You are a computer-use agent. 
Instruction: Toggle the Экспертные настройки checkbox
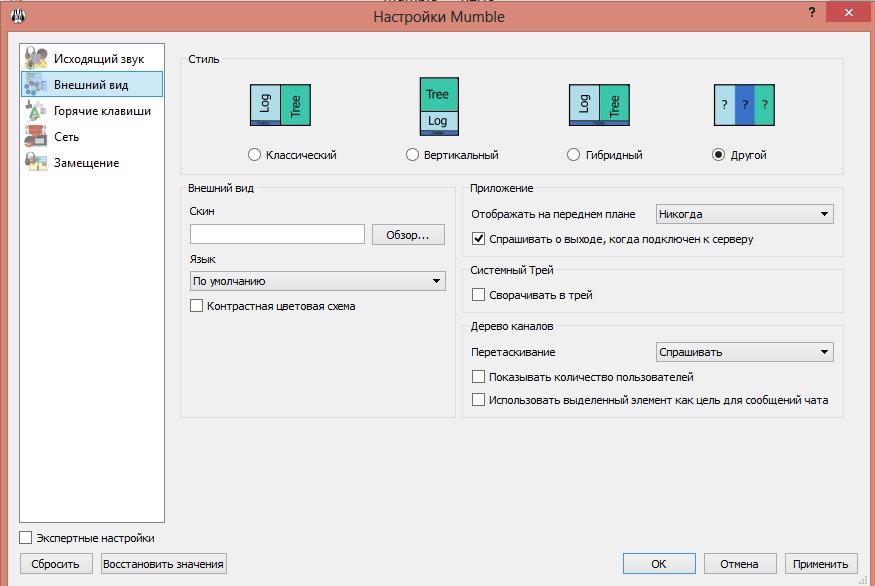pyautogui.click(x=26, y=538)
